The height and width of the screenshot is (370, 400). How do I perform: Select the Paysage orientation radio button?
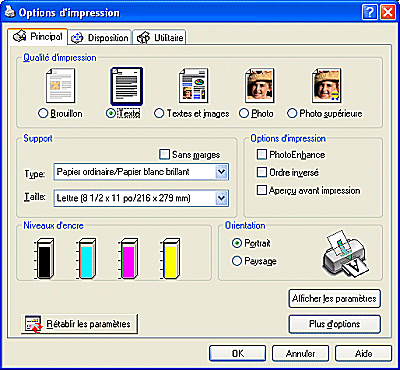237,261
